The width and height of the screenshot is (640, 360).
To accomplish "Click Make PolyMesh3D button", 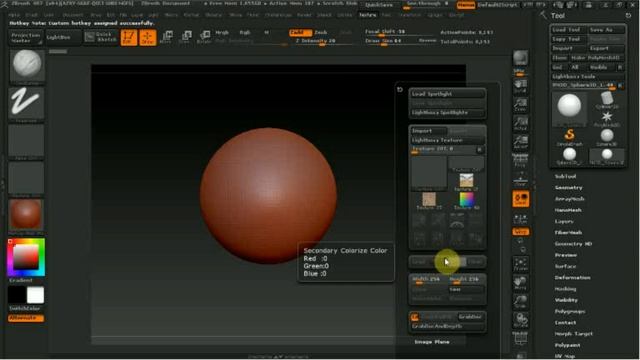I will (598, 58).
